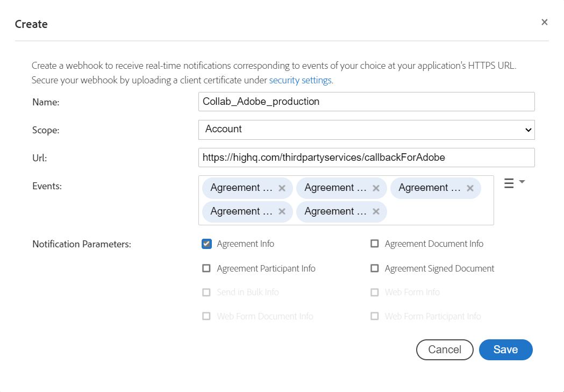Remove the first event tag in second row

tap(282, 212)
